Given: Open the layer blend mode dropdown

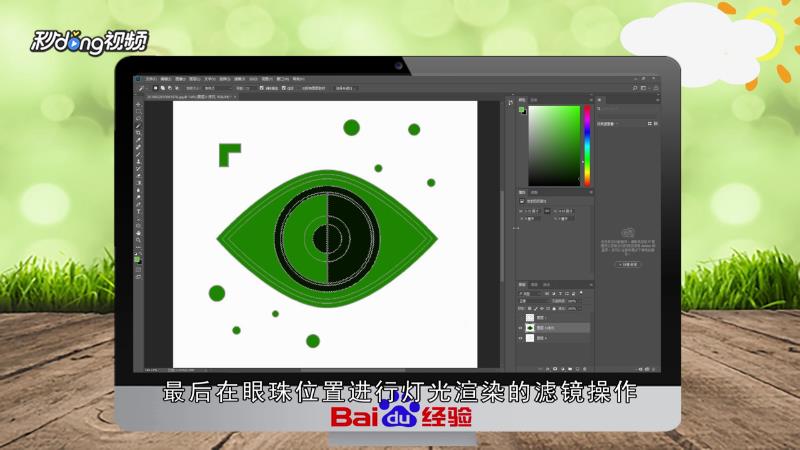Looking at the screenshot, I should tap(535, 301).
